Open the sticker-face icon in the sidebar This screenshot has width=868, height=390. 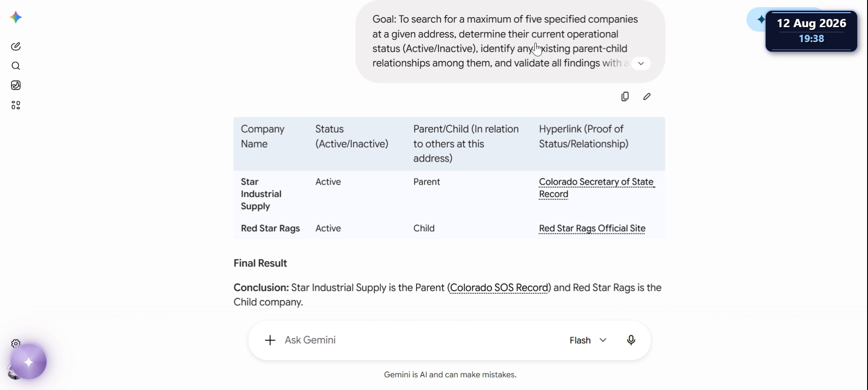(16, 86)
